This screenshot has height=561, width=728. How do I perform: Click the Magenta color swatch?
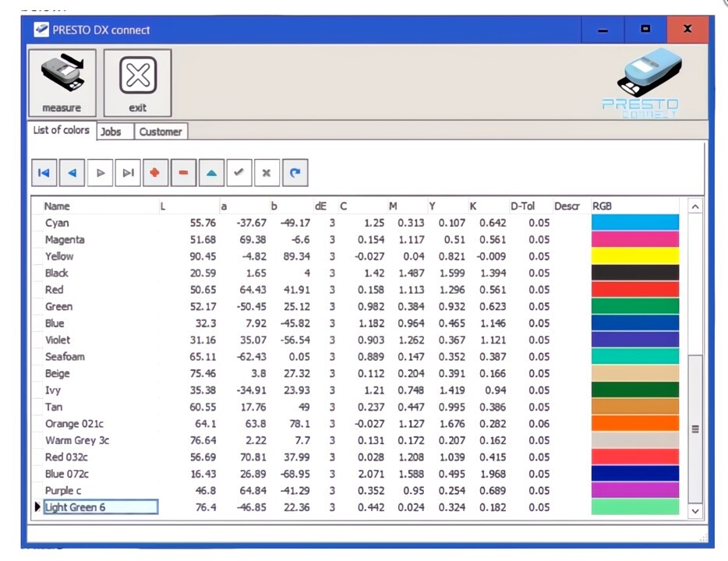(x=634, y=239)
